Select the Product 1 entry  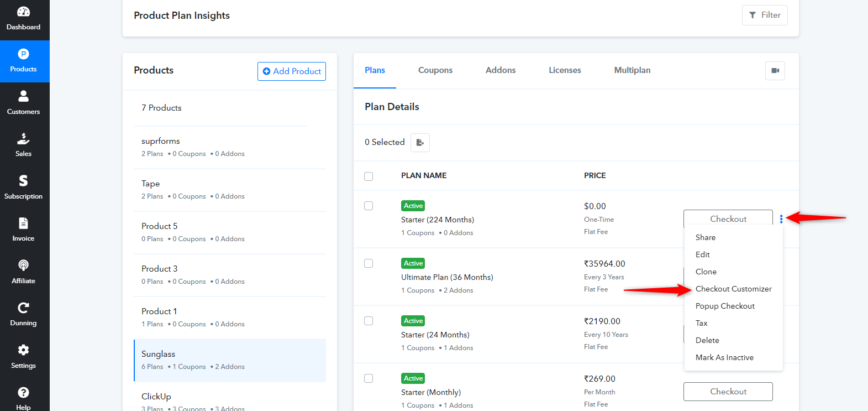point(230,318)
